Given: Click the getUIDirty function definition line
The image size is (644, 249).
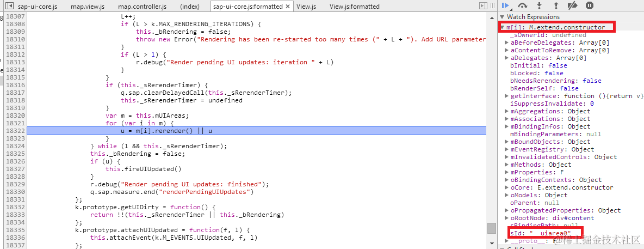Looking at the screenshot, I should point(145,207).
